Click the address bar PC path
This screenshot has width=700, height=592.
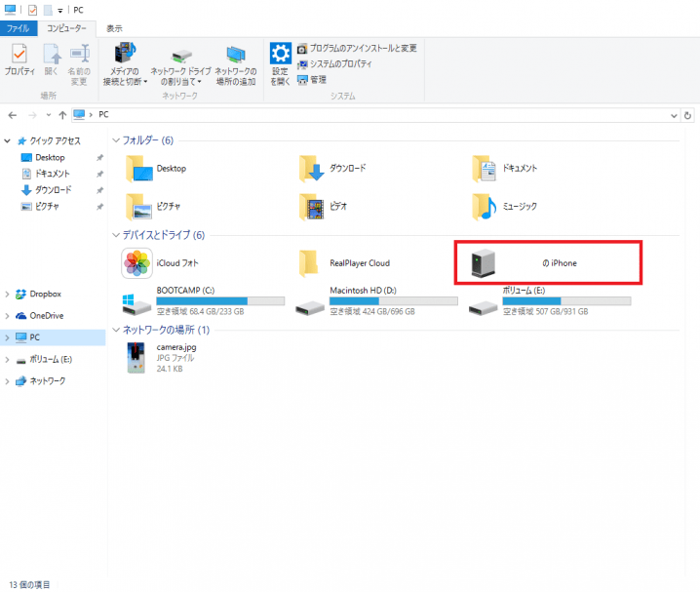(x=103, y=115)
